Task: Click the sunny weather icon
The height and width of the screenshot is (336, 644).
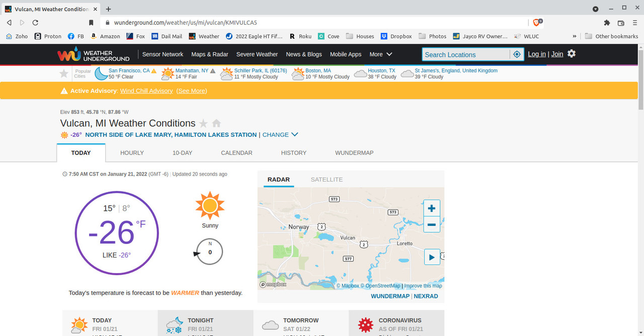Action: [x=210, y=205]
